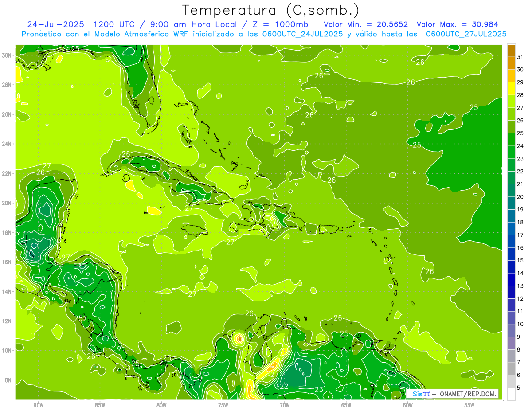Screen dimensions: 532x411
Task: Click the '85W' longitude axis label
Action: click(x=100, y=405)
